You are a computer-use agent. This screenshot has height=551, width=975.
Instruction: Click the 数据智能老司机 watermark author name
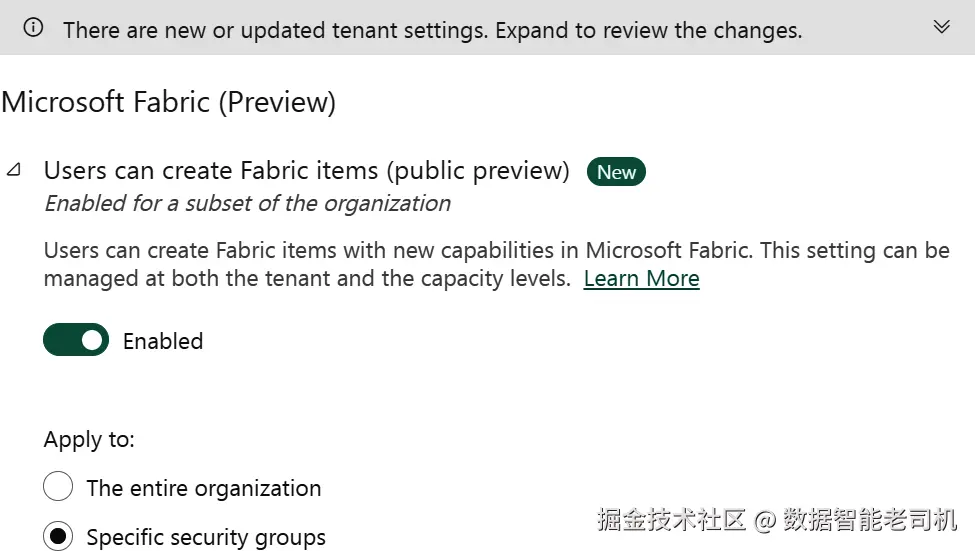click(870, 520)
